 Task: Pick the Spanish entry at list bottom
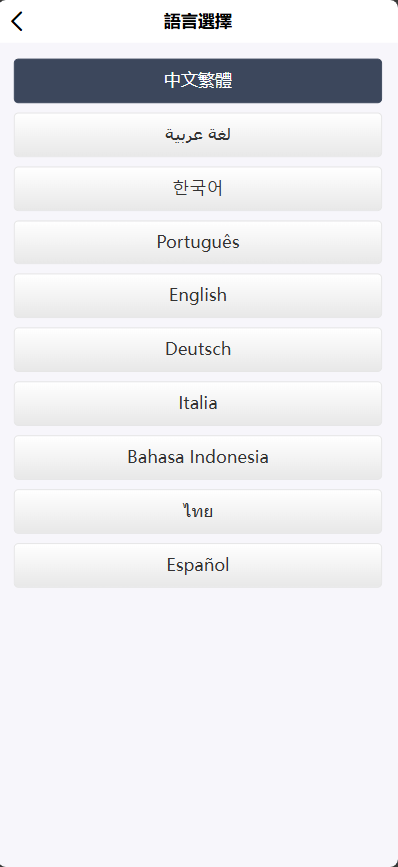pyautogui.click(x=198, y=565)
